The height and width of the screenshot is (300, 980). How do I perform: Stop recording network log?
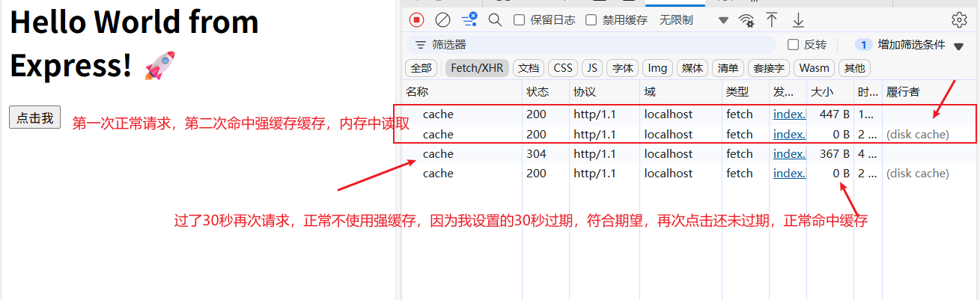pos(417,20)
